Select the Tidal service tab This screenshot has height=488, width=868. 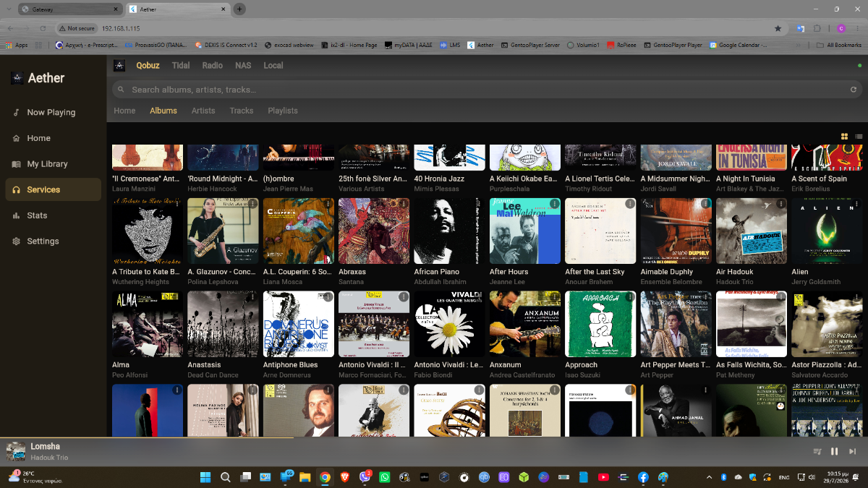(181, 65)
